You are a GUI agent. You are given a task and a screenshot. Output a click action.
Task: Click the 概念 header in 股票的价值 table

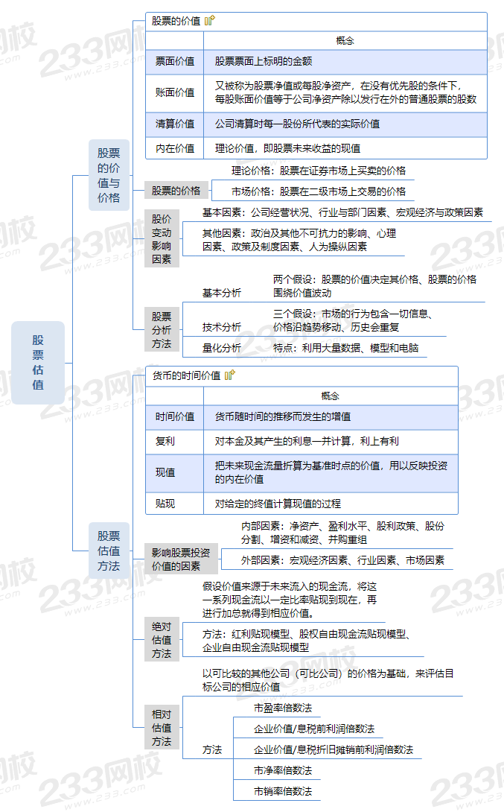(345, 40)
